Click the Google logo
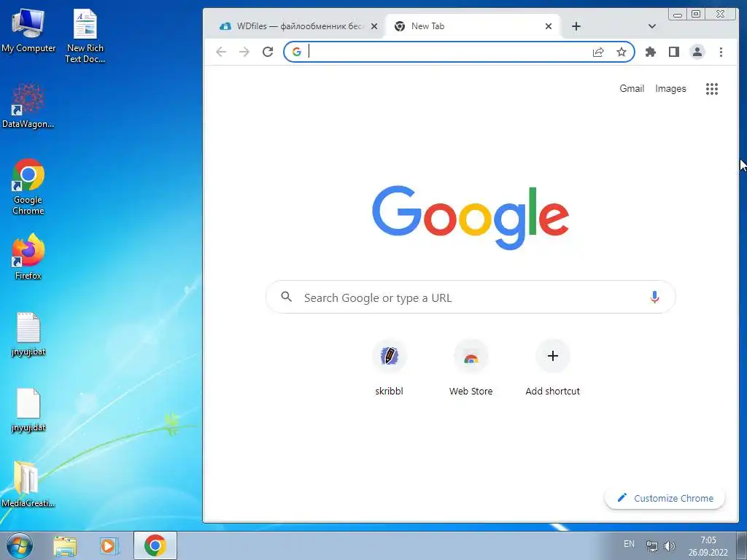Screen dimensions: 747x560 [x=471, y=217]
